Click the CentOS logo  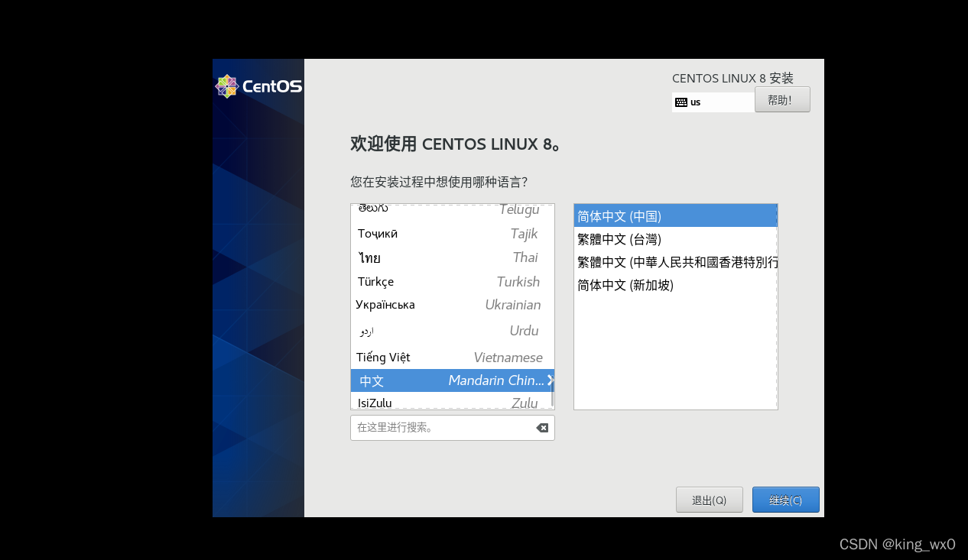point(258,86)
